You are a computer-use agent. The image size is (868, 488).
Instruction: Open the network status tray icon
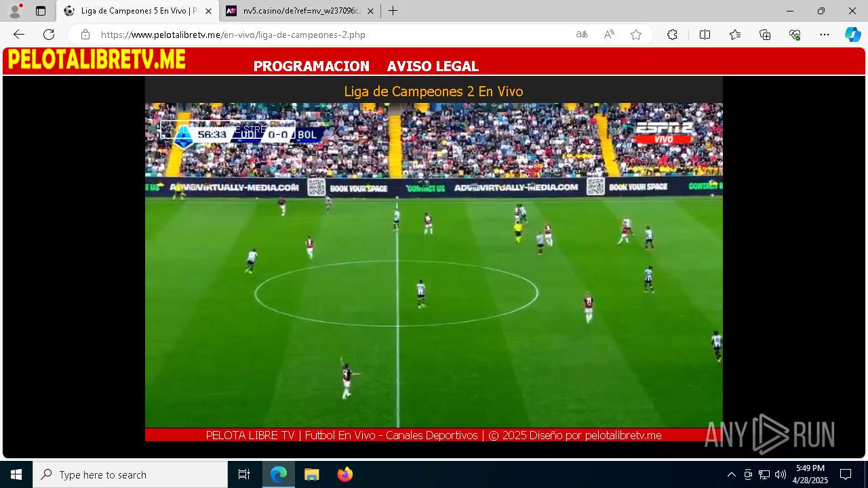(764, 474)
